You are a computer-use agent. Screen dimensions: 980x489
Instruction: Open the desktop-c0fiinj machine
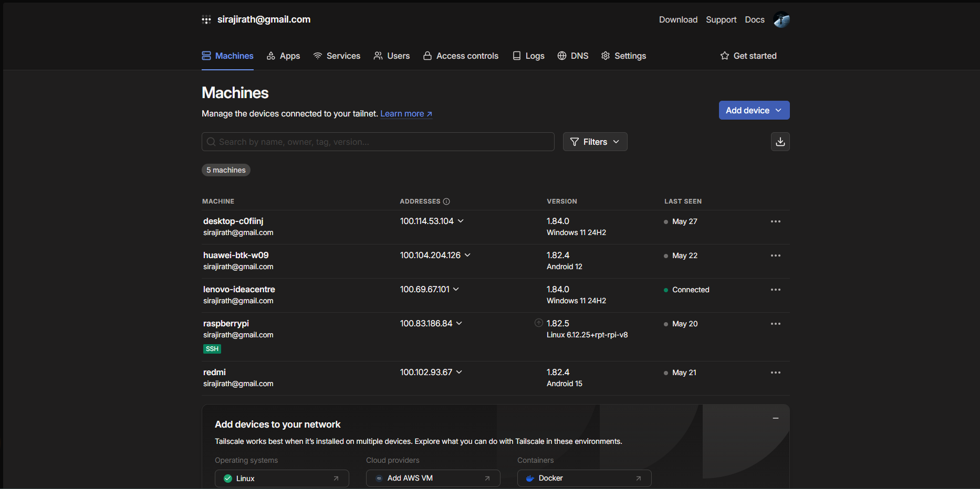point(233,221)
